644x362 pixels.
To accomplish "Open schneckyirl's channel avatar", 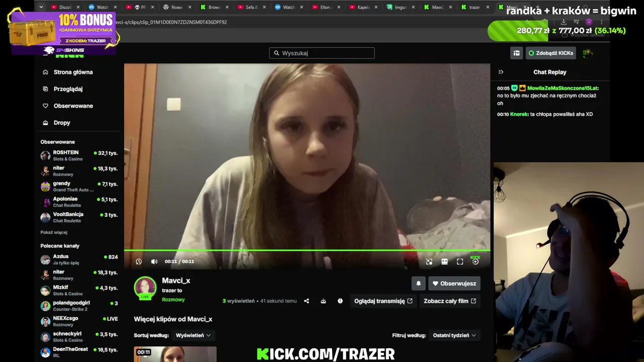I will 46,337.
